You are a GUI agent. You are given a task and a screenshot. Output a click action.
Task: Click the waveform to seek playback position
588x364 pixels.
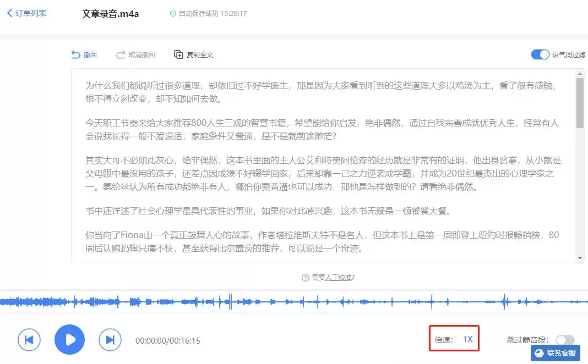tap(294, 301)
